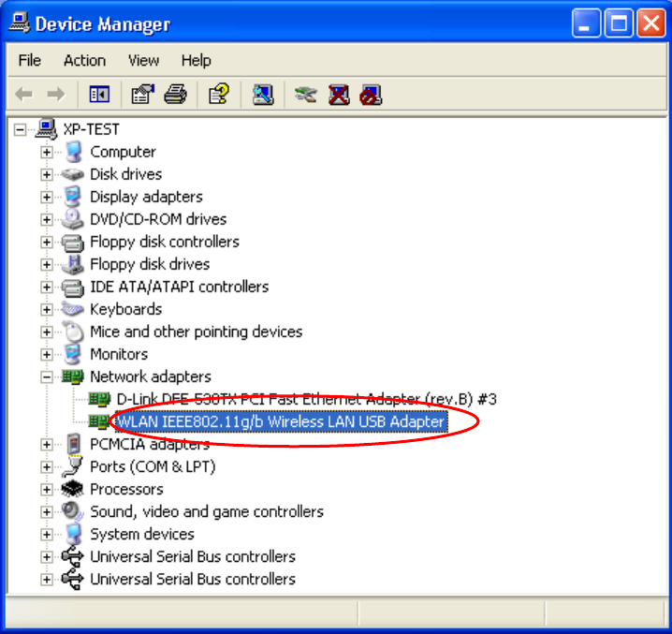Minimize the Device Manager window
The image size is (672, 634).
coord(586,22)
